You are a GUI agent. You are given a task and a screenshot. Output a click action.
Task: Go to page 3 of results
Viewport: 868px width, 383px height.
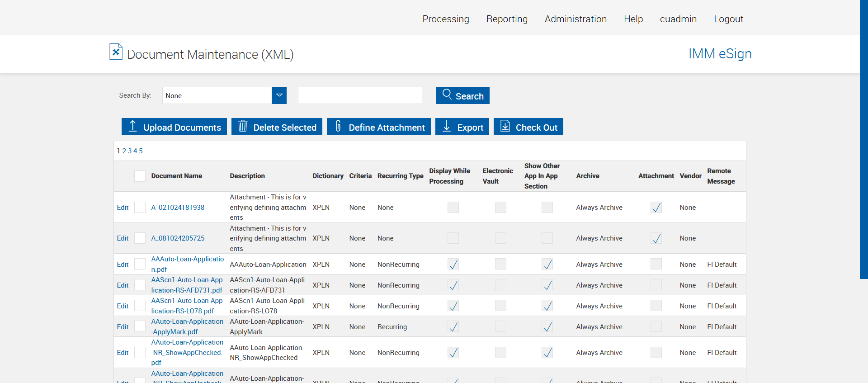coord(130,151)
